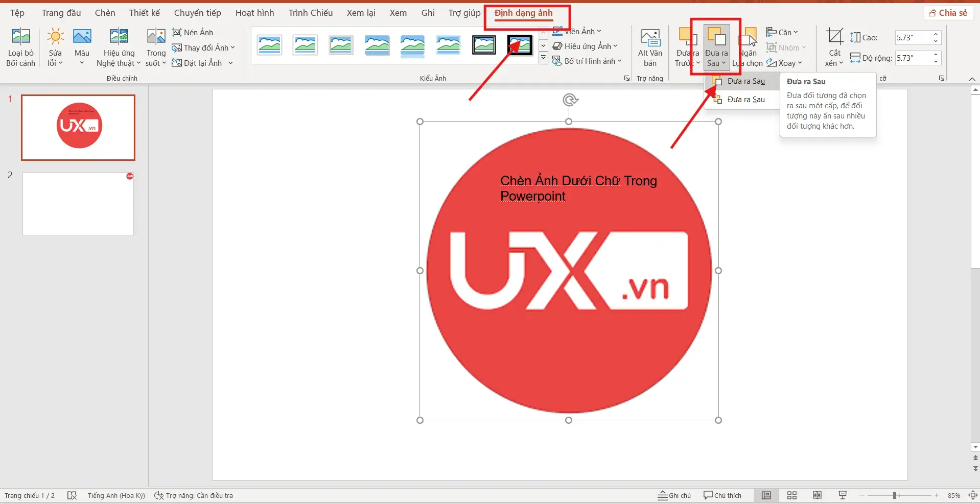The width and height of the screenshot is (980, 504).
Task: Click the slide rotation handle
Action: click(x=569, y=100)
